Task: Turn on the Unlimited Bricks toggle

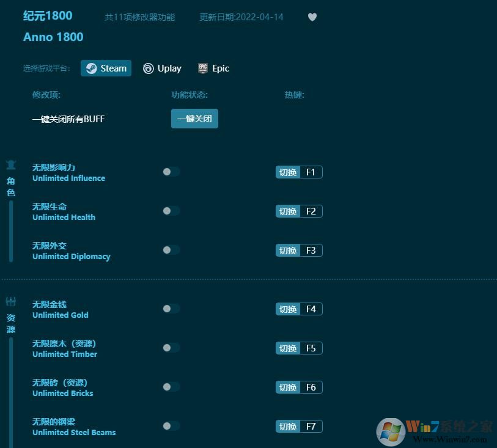Action: click(171, 387)
